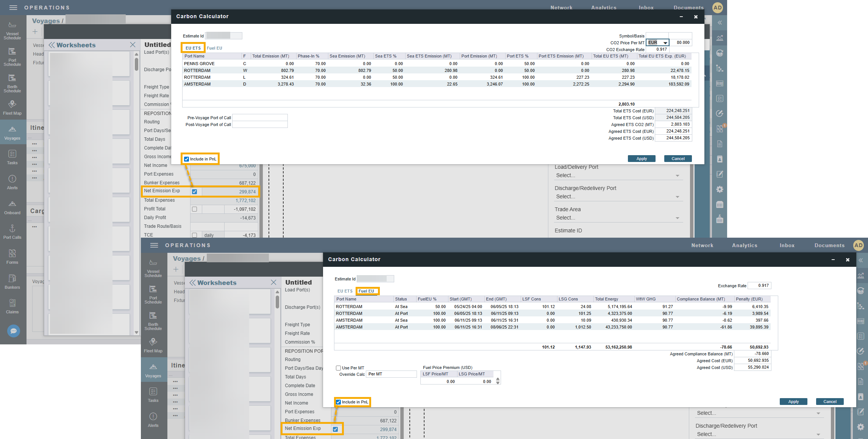This screenshot has width=868, height=439.
Task: Open the Fleet Map sidebar icon
Action: tap(12, 107)
